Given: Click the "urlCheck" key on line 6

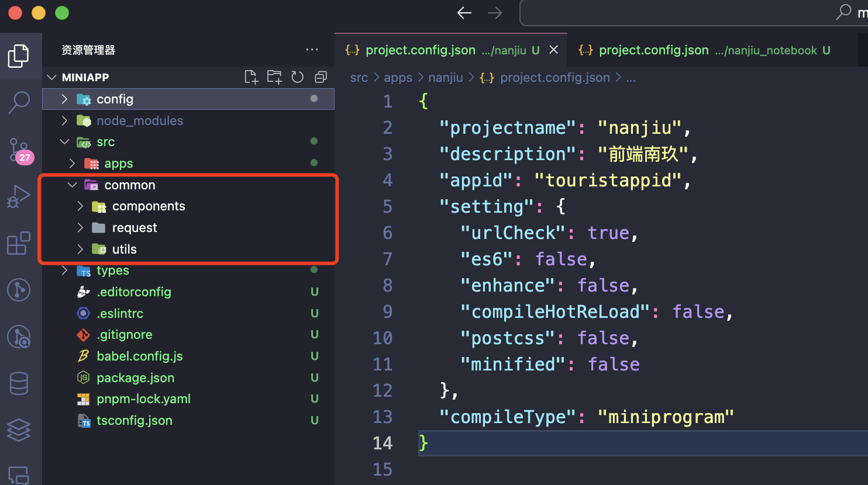Looking at the screenshot, I should 513,233.
